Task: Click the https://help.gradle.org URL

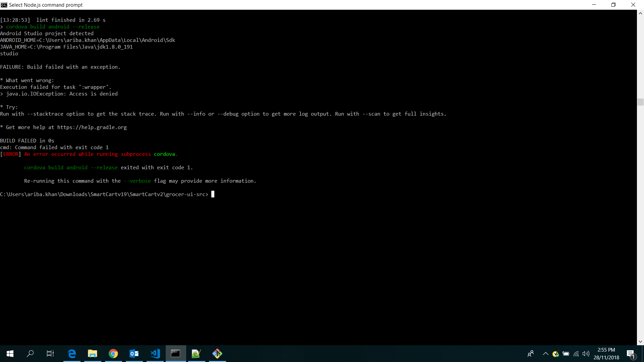Action: tap(92, 127)
